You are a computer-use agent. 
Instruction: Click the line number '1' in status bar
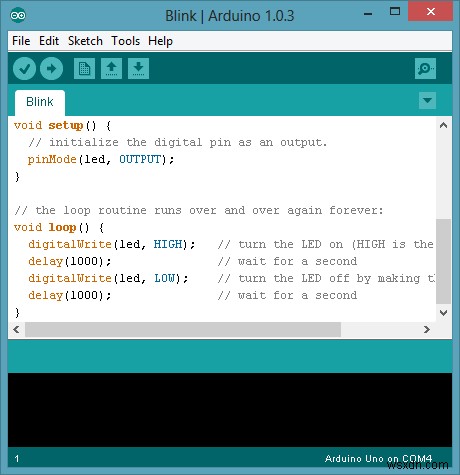[17, 459]
